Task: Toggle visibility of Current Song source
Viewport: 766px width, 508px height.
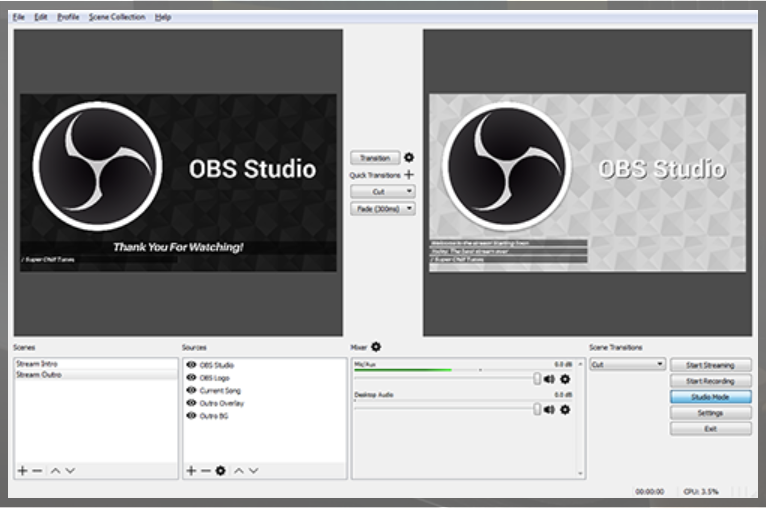Action: coord(192,390)
